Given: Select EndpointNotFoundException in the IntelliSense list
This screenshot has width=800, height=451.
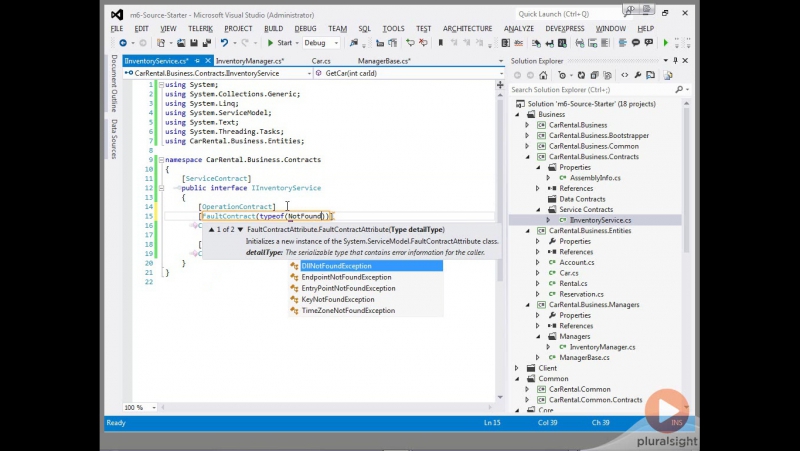Looking at the screenshot, I should tap(366, 277).
